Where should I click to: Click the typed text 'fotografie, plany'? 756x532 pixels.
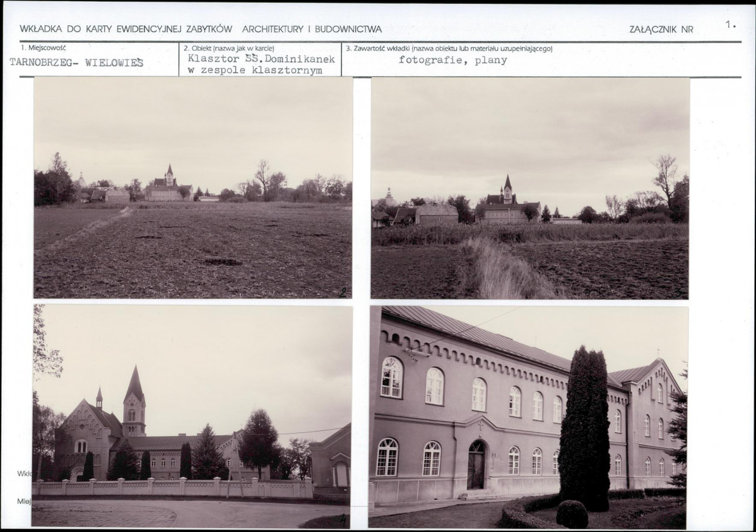pos(452,61)
